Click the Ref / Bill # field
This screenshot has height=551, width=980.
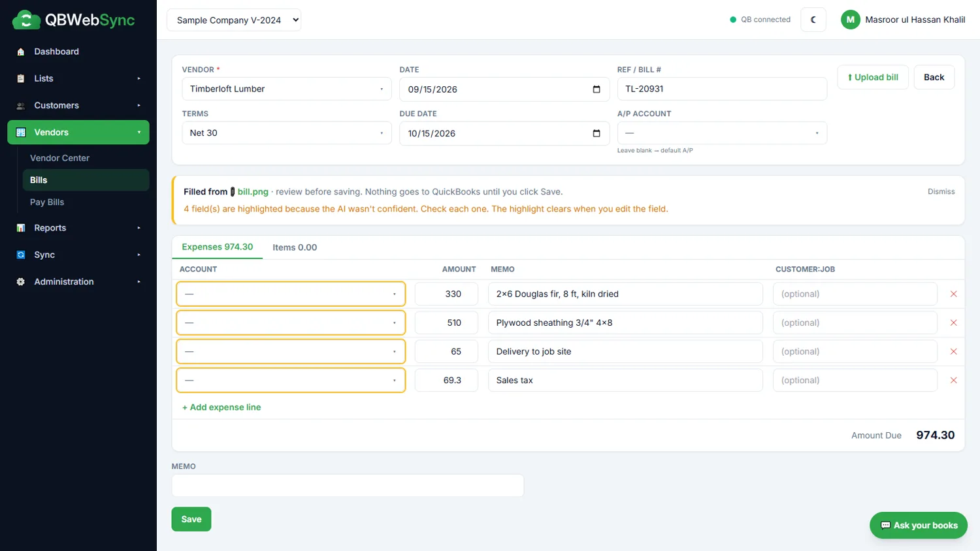[722, 89]
